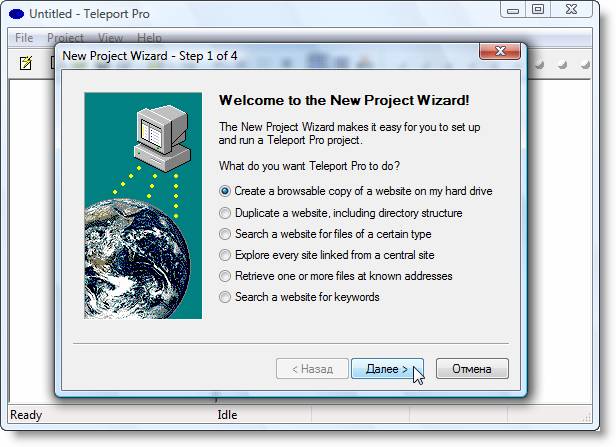Viewport: 616px width, 447px height.
Task: Click the Отмена cancel button
Action: (472, 369)
